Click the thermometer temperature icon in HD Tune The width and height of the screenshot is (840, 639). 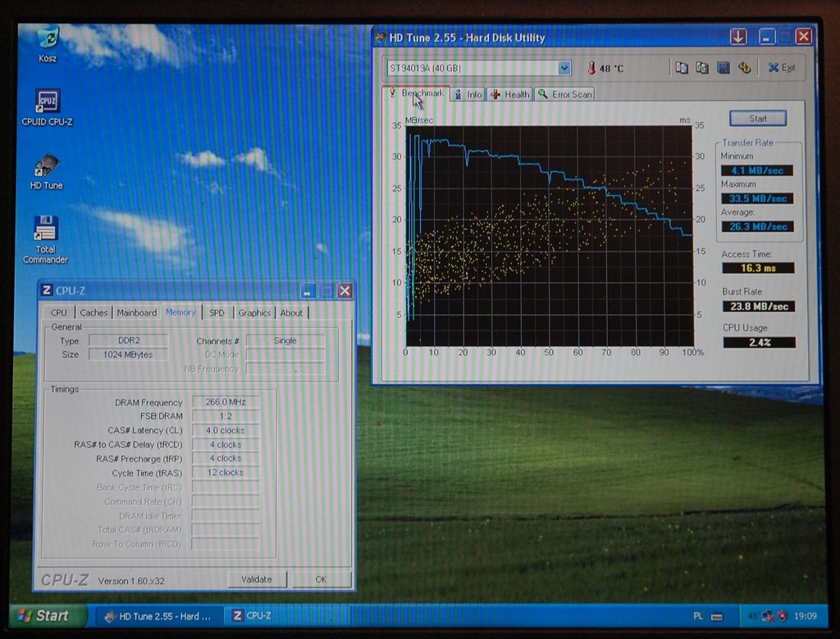coord(591,68)
